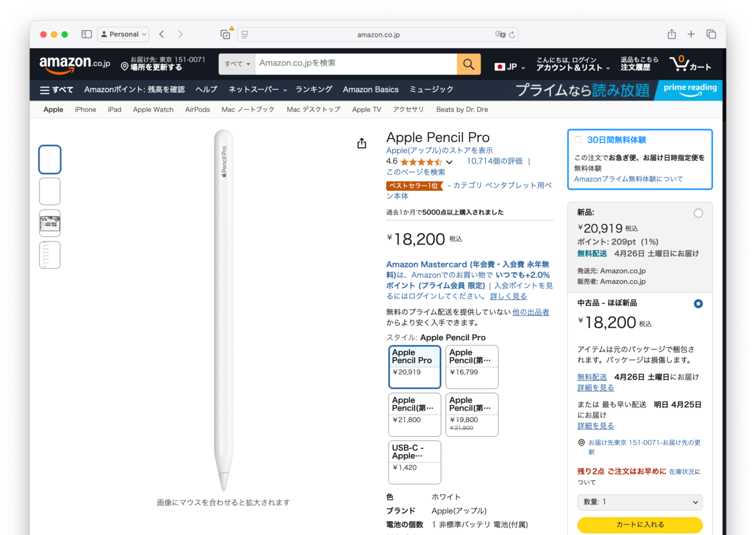This screenshot has width=756, height=535.
Task: Click Safari sidebar toggle icon
Action: 86,34
